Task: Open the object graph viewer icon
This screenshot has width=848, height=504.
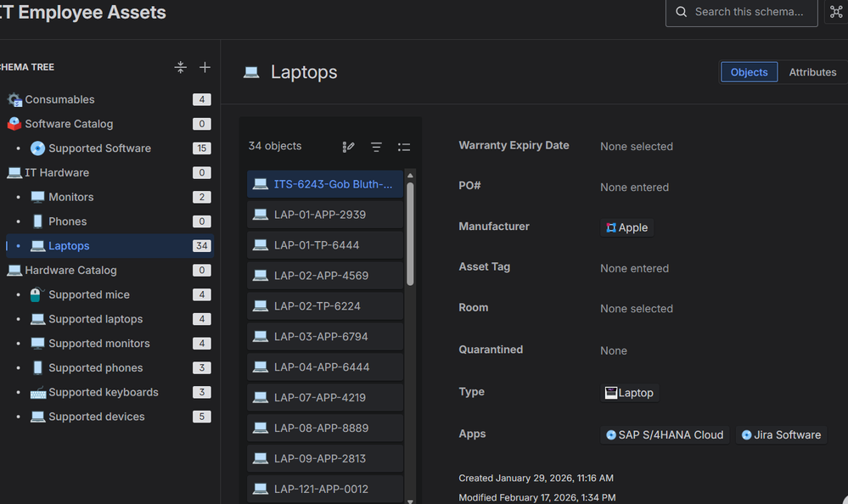Action: [835, 13]
